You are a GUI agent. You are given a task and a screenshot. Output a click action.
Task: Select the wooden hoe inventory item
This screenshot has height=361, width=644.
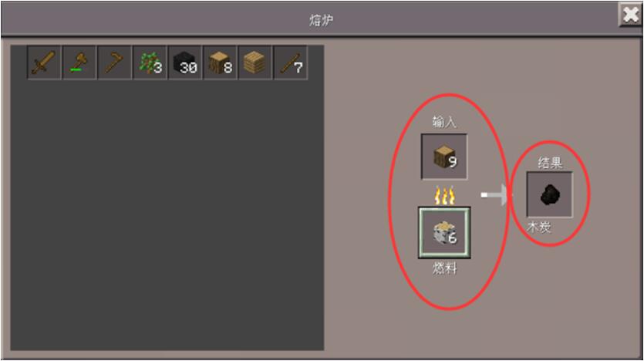tap(115, 62)
